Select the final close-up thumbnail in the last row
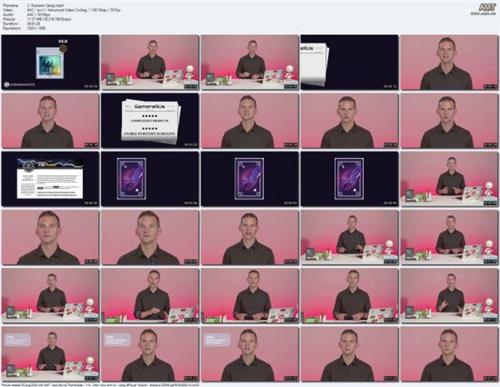The image size is (500, 387). (449, 354)
